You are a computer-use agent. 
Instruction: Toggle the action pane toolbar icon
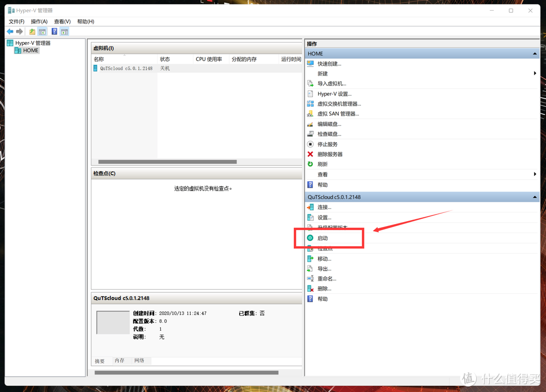click(64, 32)
